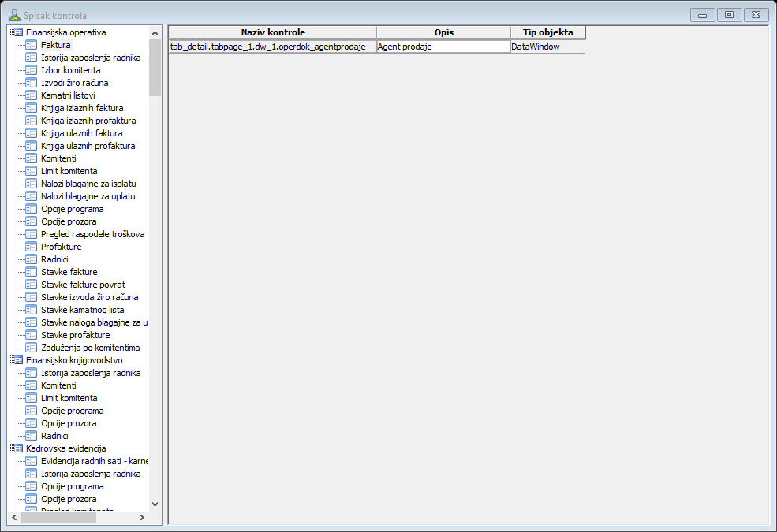Select Istorija zaposlenja radnika under Kadrovska evidencija
Viewport: 777px width, 532px height.
91,474
